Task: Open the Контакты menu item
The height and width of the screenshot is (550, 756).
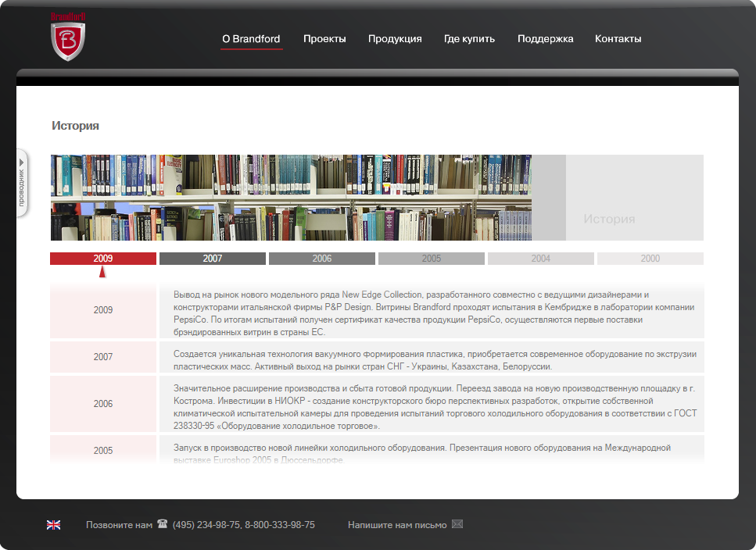Action: coord(618,39)
